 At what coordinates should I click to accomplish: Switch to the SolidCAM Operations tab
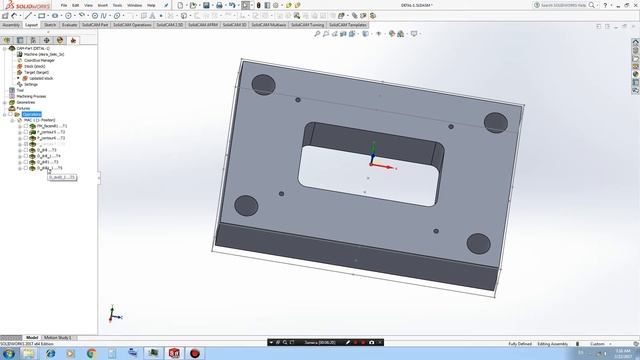coord(132,25)
